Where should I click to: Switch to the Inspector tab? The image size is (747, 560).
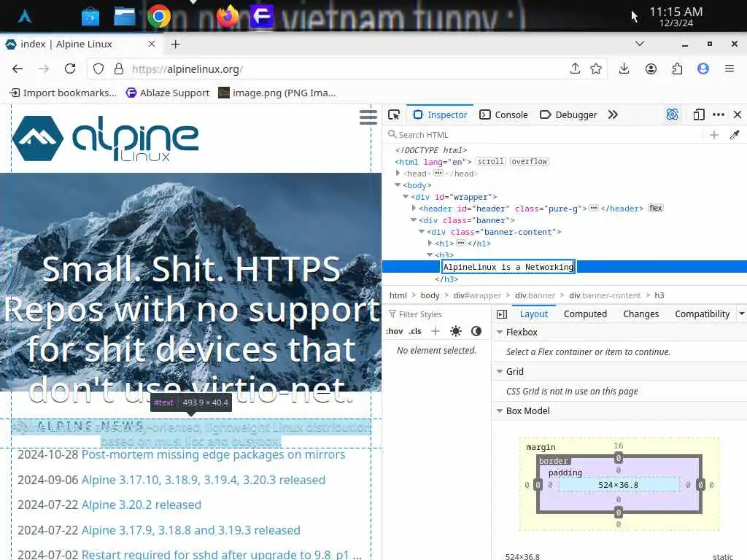pyautogui.click(x=440, y=114)
